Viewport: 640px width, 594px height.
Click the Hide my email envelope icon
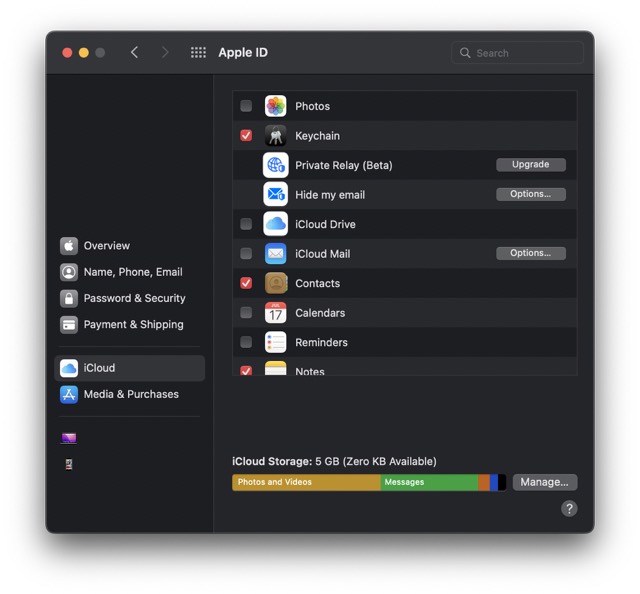276,195
